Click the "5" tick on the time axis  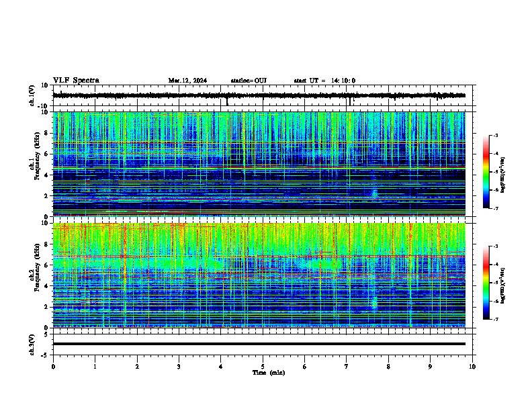point(263,367)
